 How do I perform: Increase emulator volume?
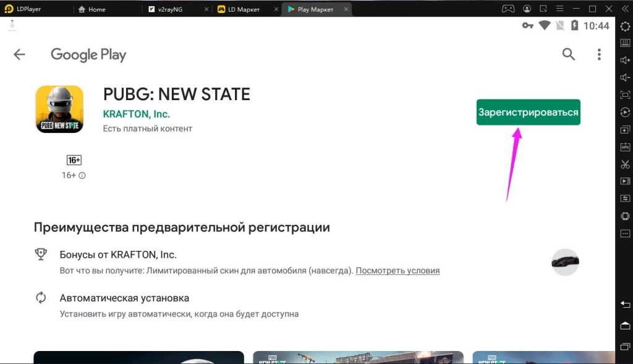pos(625,60)
